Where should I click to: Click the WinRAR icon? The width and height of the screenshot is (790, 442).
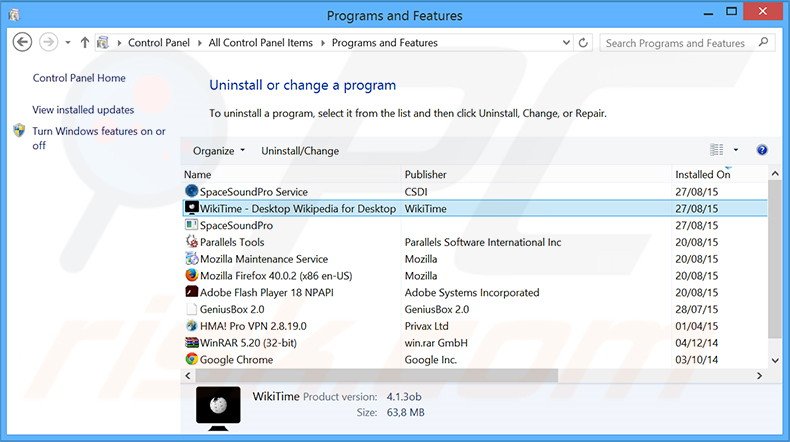pyautogui.click(x=191, y=342)
